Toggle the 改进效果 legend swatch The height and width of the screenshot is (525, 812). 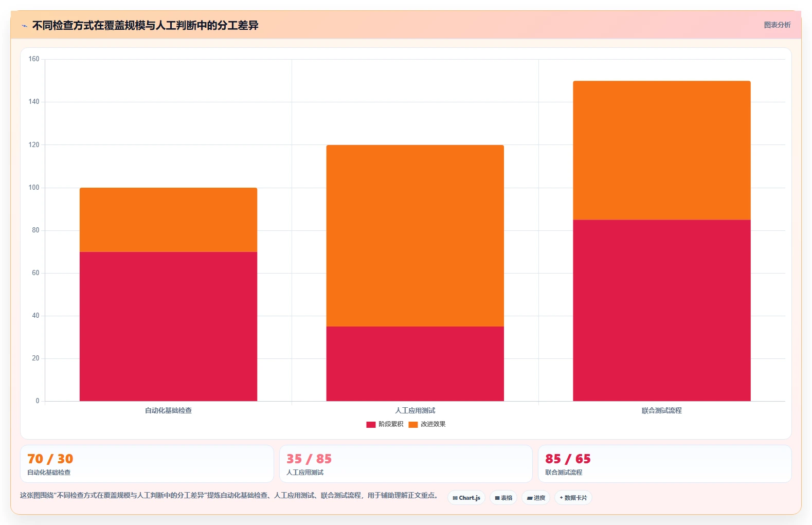tap(413, 425)
